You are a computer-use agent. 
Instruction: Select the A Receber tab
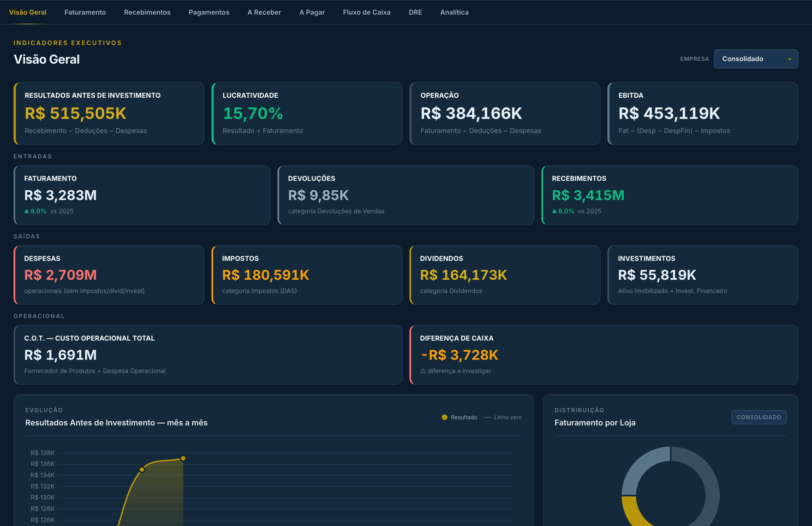click(x=264, y=12)
